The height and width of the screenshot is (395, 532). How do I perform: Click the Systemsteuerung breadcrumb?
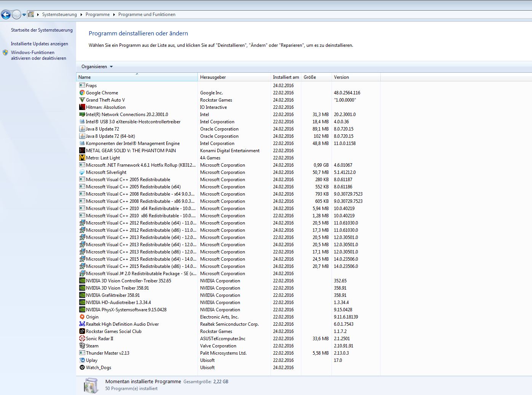click(59, 14)
